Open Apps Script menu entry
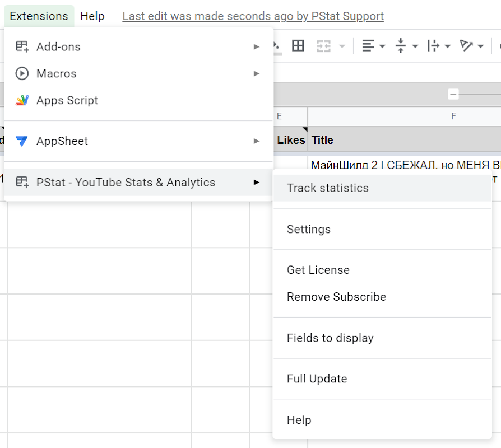 [138, 100]
